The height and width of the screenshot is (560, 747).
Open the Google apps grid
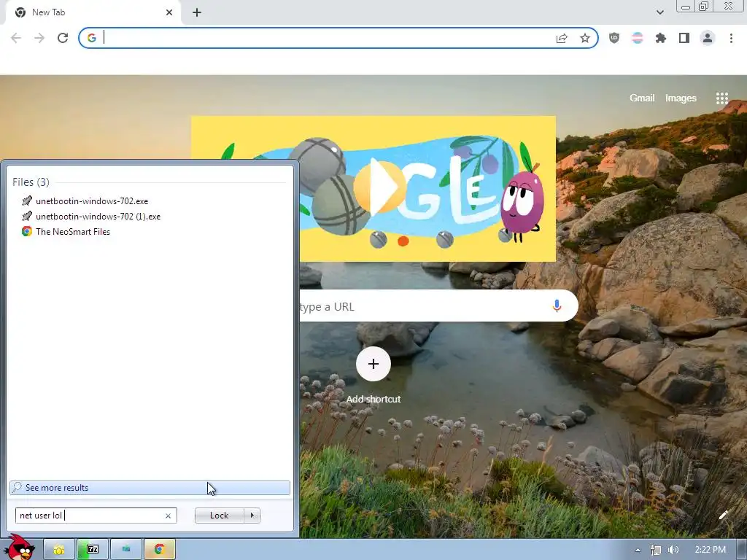click(x=722, y=98)
